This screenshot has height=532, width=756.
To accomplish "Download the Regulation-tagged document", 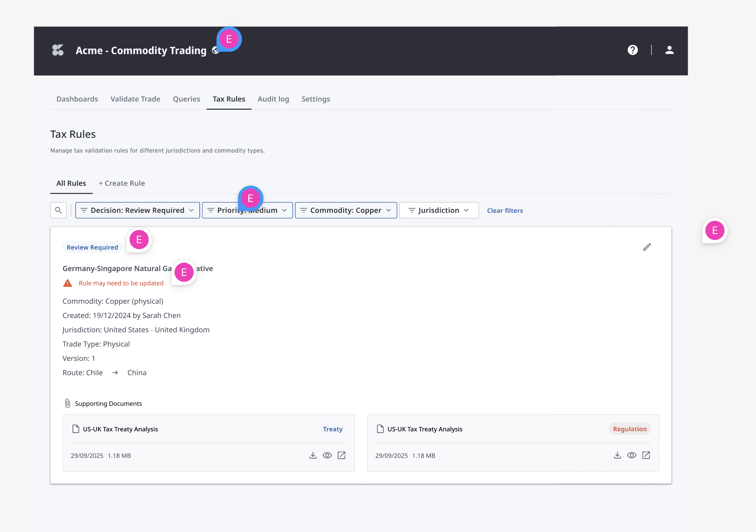I will (x=617, y=455).
